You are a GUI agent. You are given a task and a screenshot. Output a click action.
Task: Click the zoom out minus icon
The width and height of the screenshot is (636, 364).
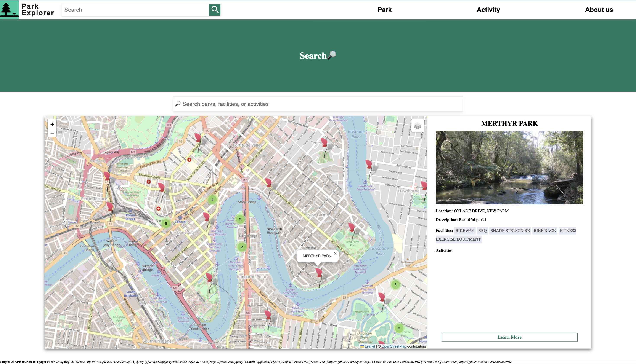(52, 133)
